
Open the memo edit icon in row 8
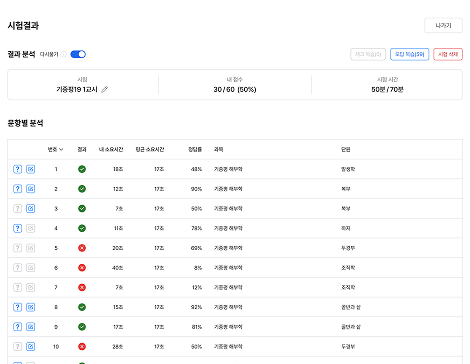pos(30,307)
